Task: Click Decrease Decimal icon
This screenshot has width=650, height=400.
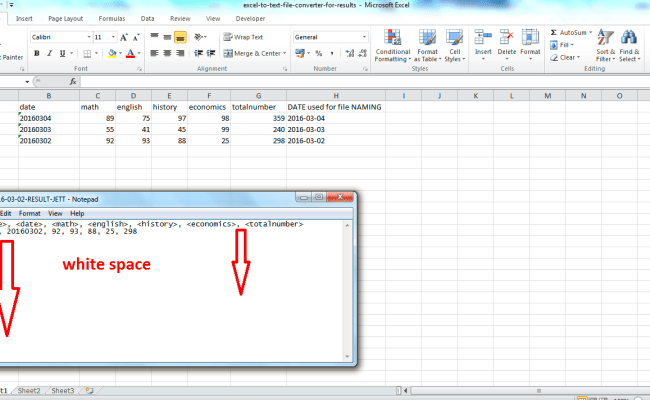Action: coord(363,53)
